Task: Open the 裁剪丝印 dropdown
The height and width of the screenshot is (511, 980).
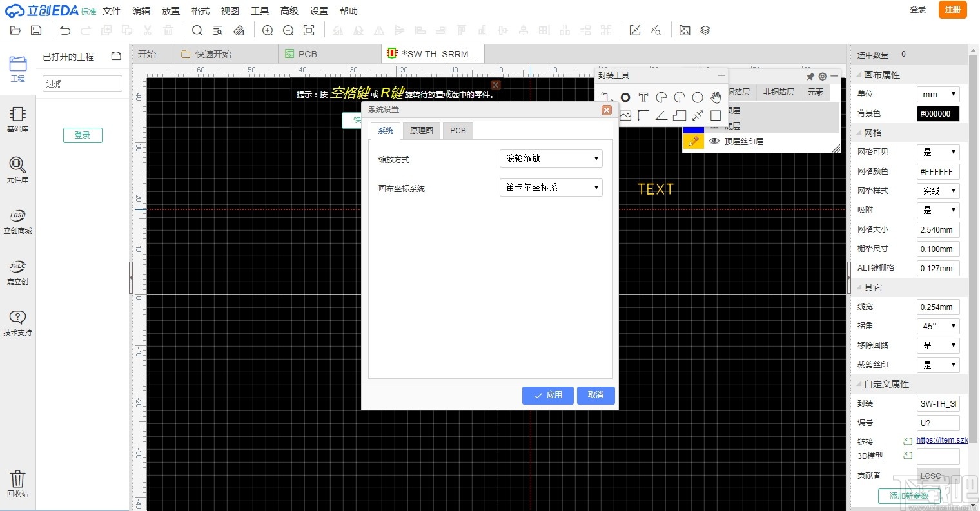Action: [x=938, y=365]
